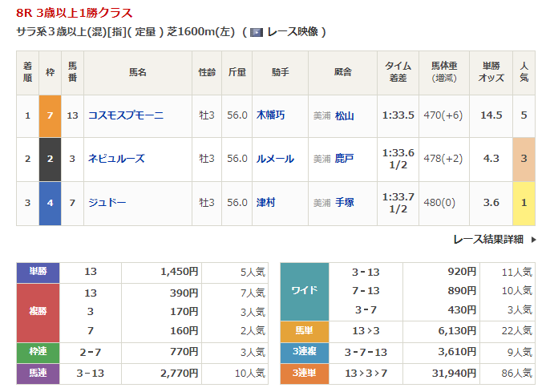
Task: Click the yellow 1st popularity cell
Action: [524, 203]
